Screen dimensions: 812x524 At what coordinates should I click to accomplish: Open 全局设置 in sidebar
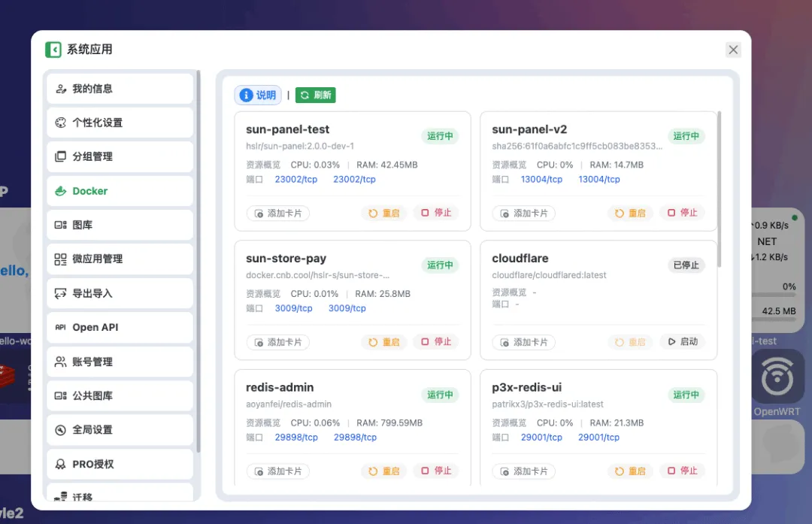[120, 430]
